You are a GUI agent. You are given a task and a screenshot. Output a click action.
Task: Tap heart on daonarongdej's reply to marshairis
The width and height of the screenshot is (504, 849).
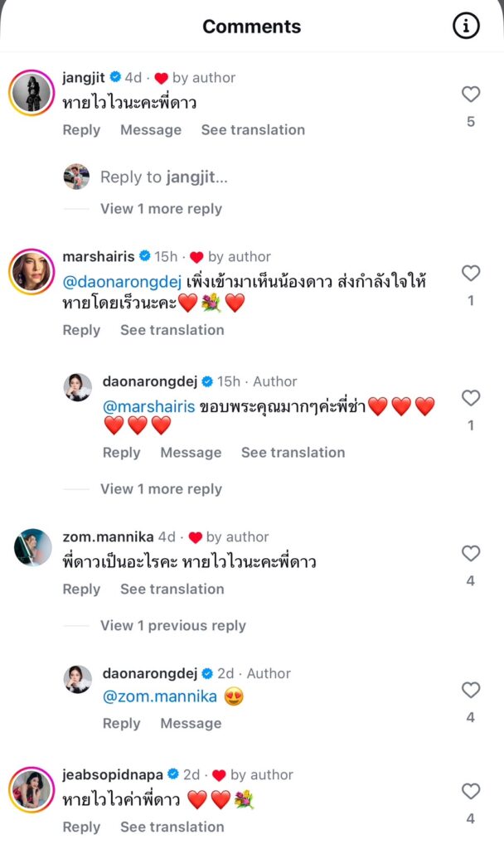coord(471,399)
